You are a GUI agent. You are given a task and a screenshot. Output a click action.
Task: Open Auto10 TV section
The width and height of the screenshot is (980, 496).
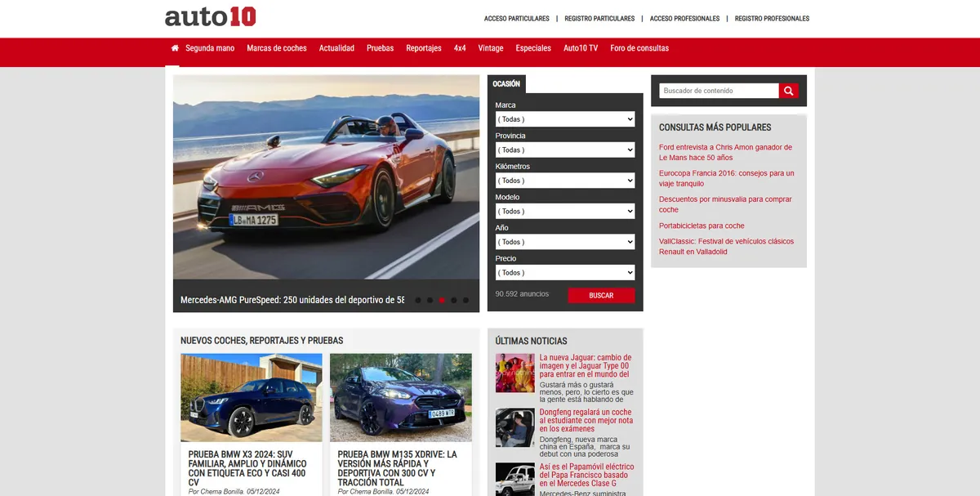(x=581, y=48)
